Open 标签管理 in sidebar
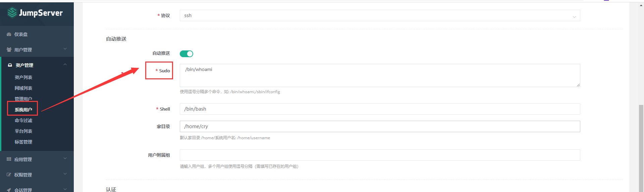Screen dimensions: 644x192 click(23, 142)
